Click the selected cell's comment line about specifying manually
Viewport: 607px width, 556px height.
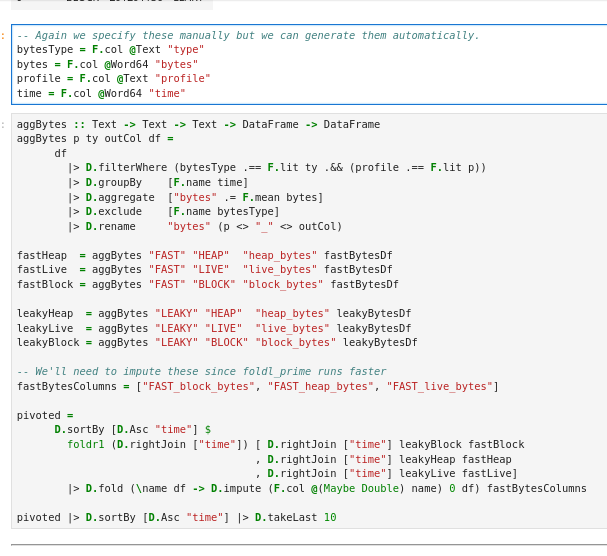[248, 35]
